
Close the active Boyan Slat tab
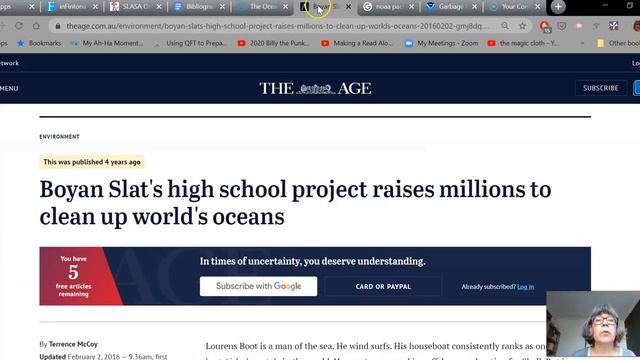tap(348, 7)
